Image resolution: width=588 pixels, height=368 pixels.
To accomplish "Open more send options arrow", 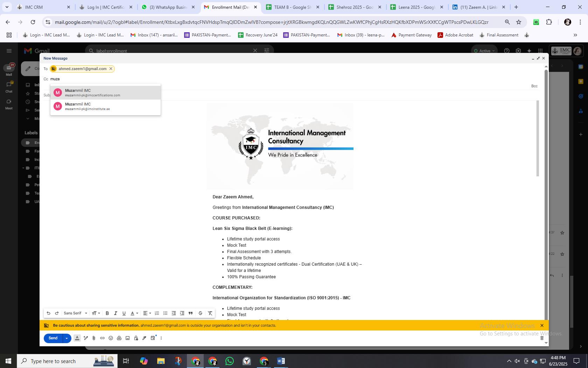I will (66, 338).
